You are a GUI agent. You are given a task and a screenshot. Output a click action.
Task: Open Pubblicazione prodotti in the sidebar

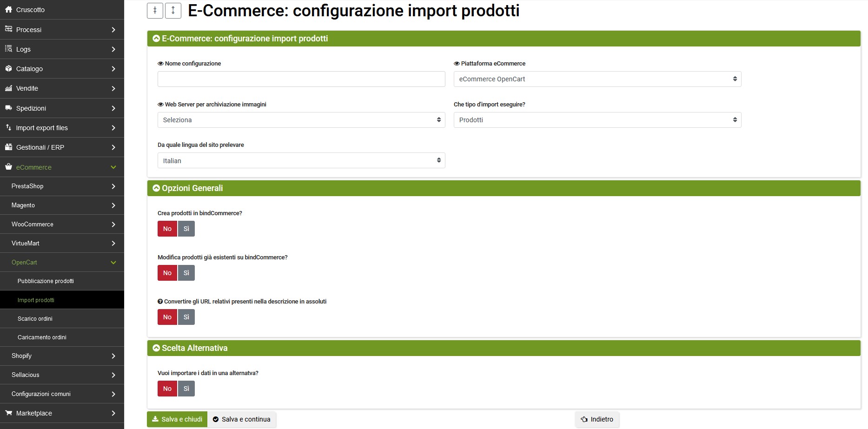[x=46, y=281]
